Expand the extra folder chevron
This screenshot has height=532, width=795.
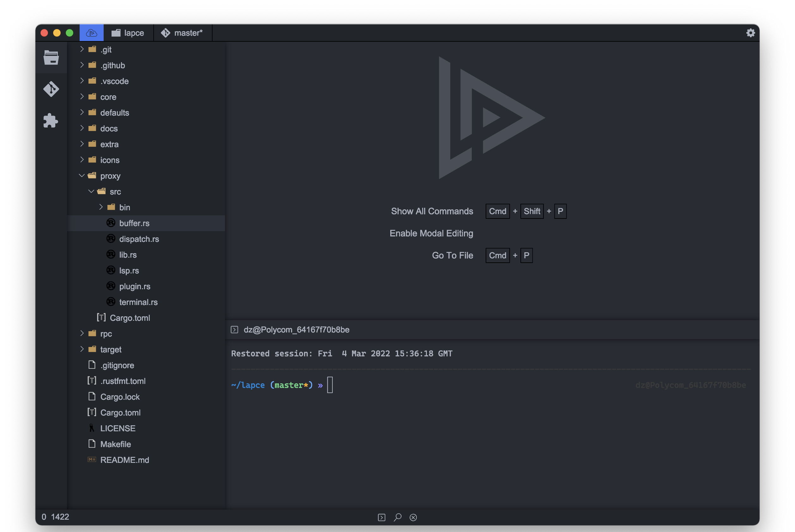(82, 144)
